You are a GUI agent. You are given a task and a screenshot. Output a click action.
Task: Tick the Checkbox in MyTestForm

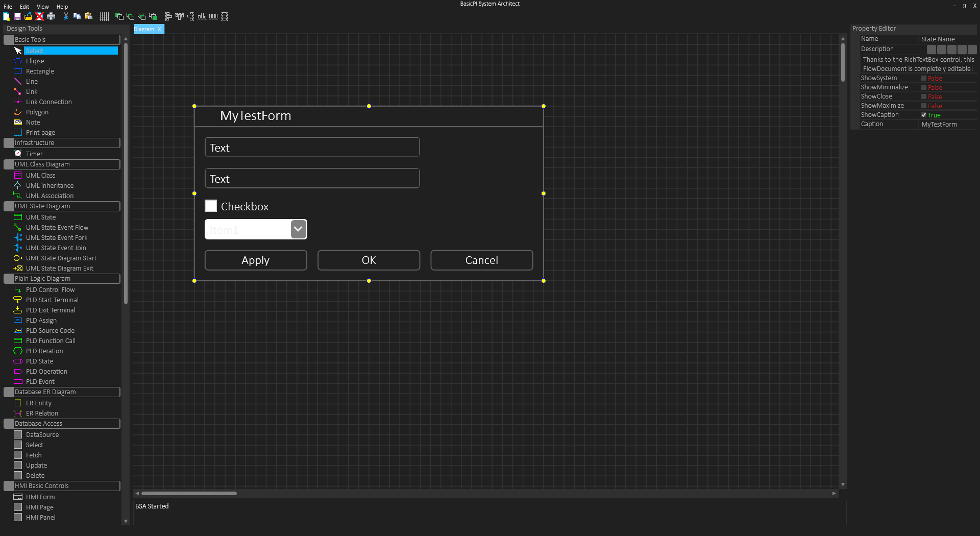pyautogui.click(x=211, y=206)
